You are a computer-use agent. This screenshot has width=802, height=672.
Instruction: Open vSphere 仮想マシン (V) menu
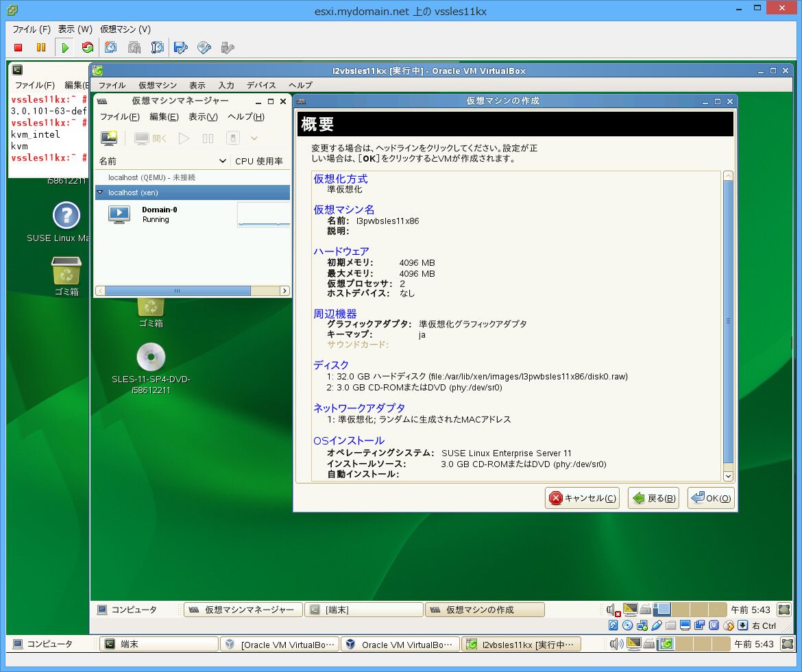(x=125, y=29)
